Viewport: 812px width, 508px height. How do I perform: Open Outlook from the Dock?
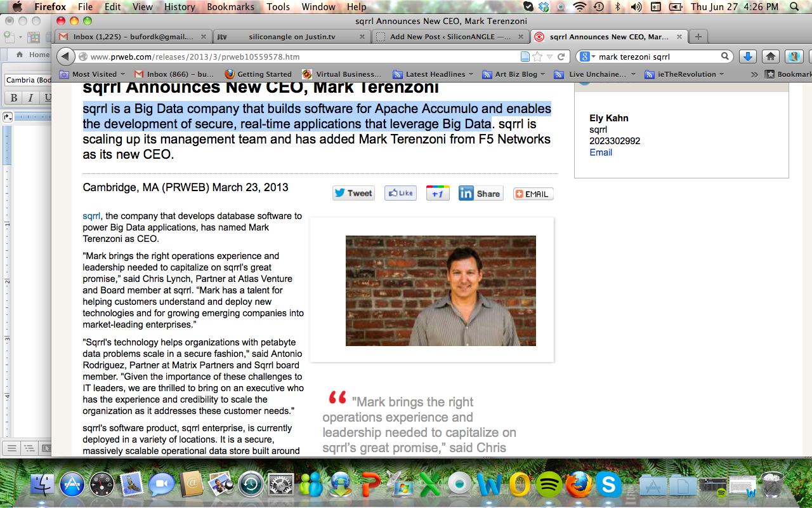(519, 485)
